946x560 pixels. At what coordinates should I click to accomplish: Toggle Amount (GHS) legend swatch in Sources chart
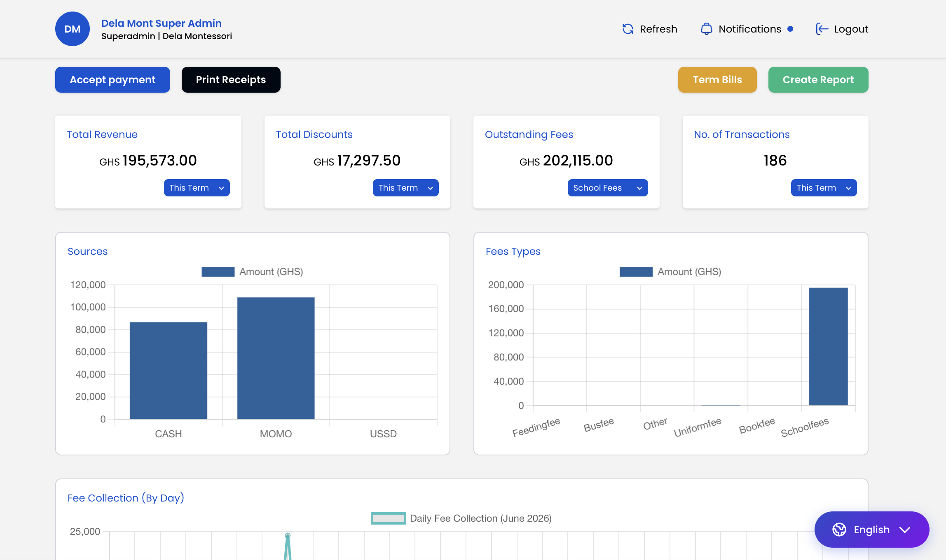coord(218,272)
